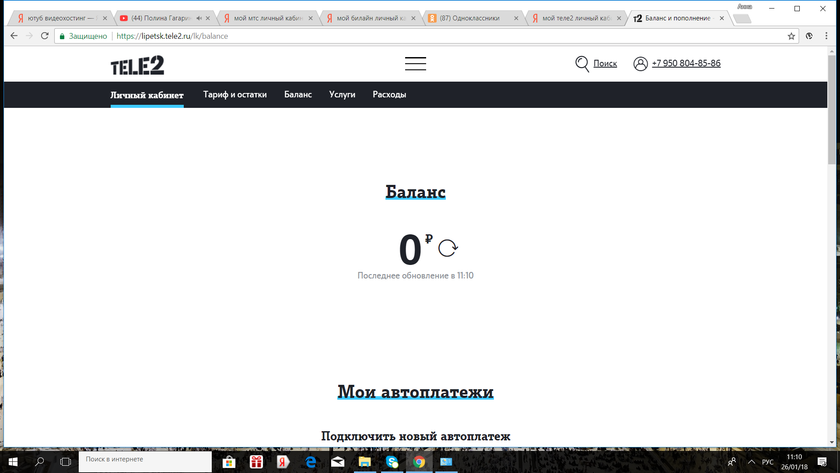840x473 pixels.
Task: Click 'Личный кабинет' in the navigation bar
Action: 147,95
